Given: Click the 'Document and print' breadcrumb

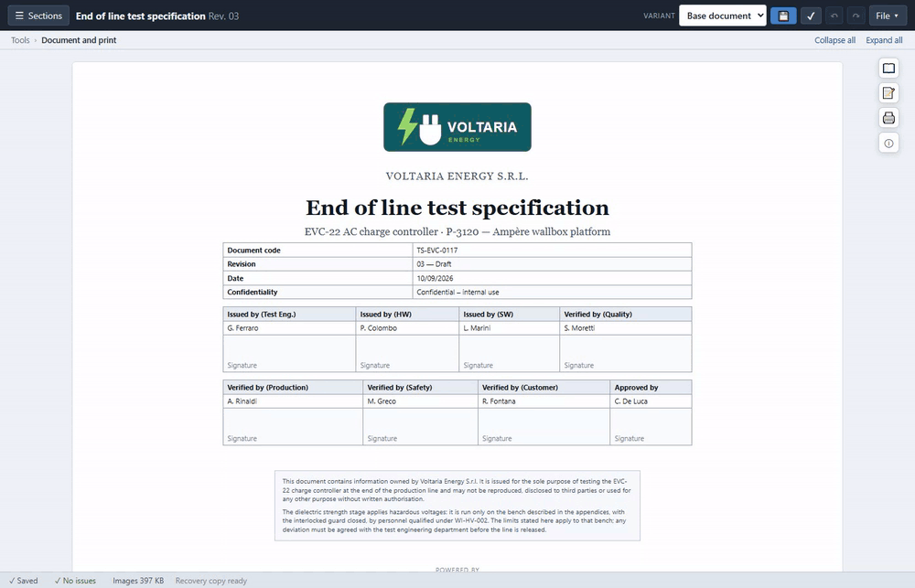Looking at the screenshot, I should pos(79,40).
